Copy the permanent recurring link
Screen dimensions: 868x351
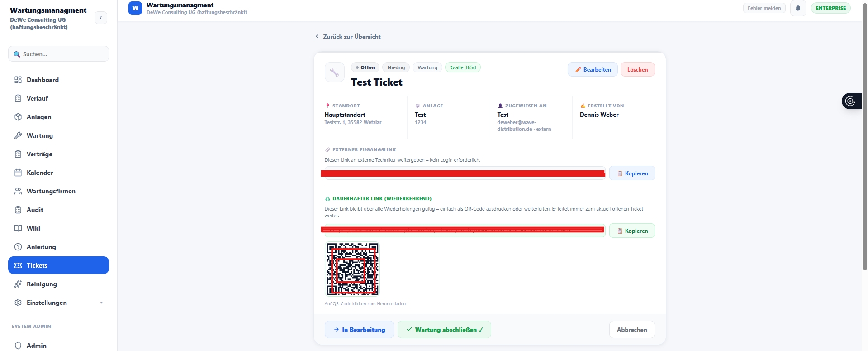[x=631, y=231]
